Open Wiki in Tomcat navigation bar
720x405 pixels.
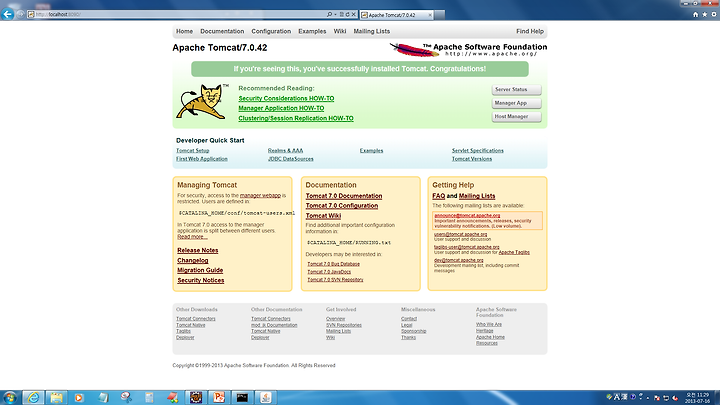(x=340, y=31)
